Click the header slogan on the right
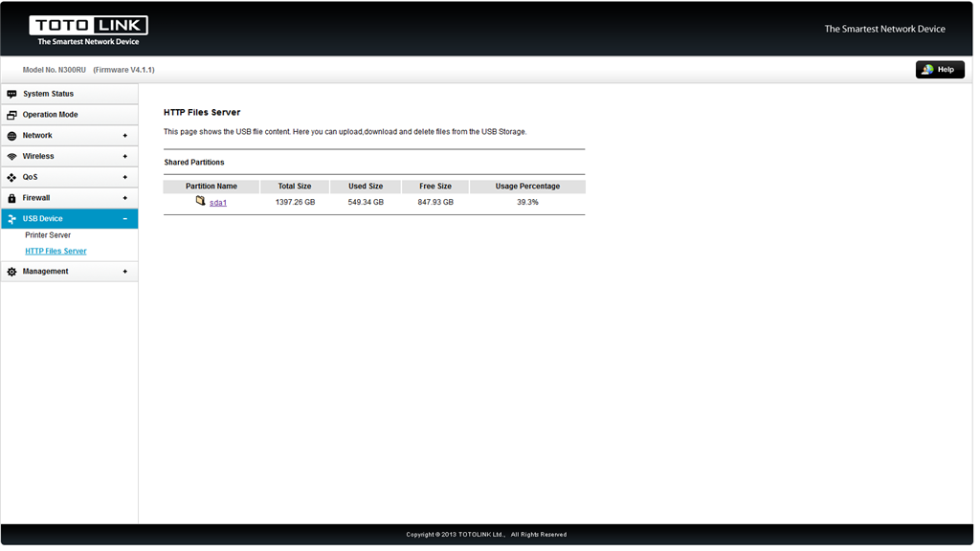Image resolution: width=980 pixels, height=551 pixels. click(884, 30)
